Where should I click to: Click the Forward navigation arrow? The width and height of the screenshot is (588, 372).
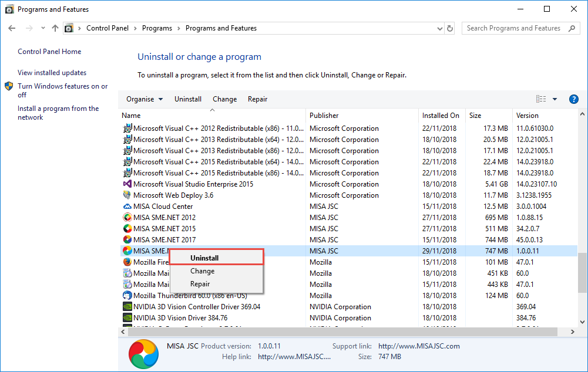(x=29, y=28)
